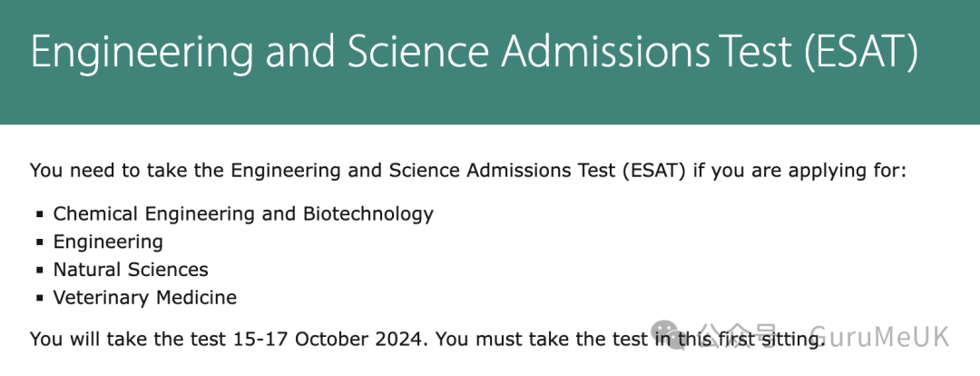The height and width of the screenshot is (376, 980).
Task: Click the Engineering and Science Admissions Test heading
Action: point(475,51)
